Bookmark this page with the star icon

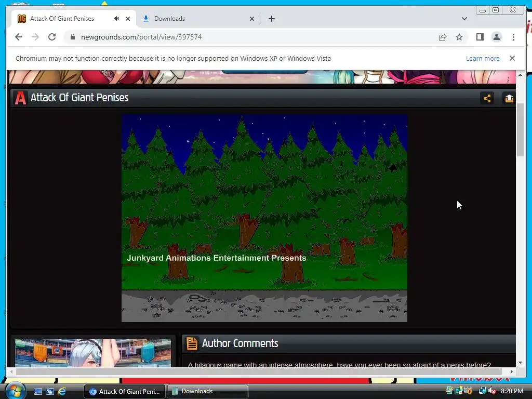coord(459,37)
